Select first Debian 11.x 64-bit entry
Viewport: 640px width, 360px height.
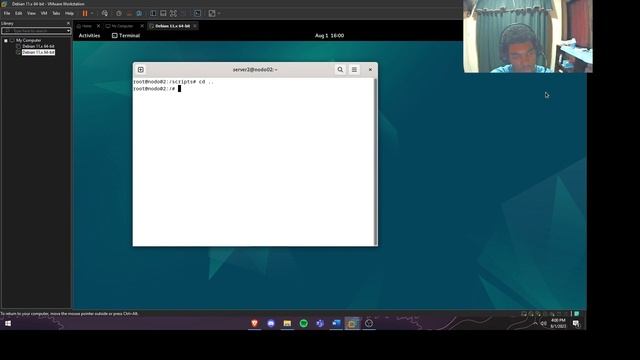tap(38, 47)
